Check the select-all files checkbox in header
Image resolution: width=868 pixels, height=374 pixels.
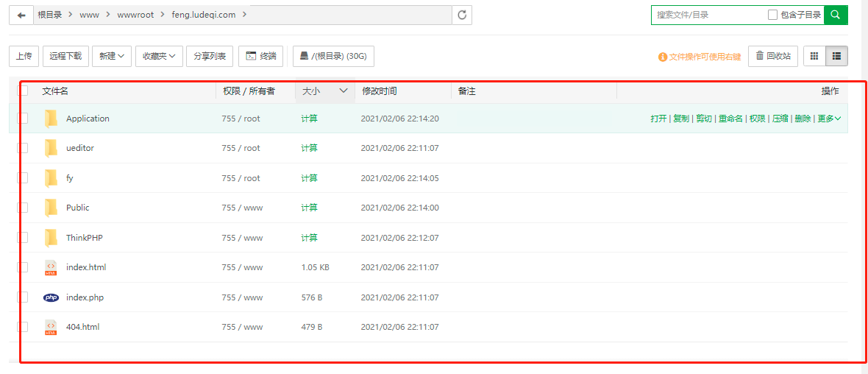(x=24, y=91)
